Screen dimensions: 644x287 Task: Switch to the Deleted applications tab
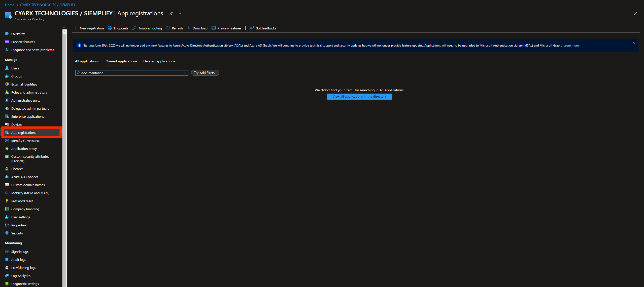coord(159,61)
